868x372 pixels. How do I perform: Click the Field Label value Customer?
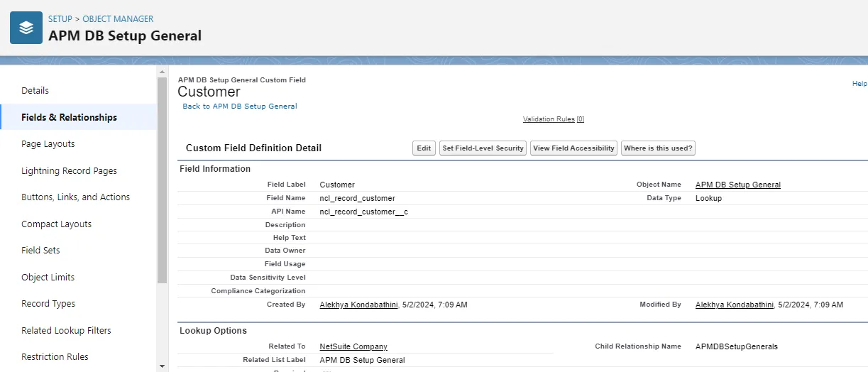point(337,185)
